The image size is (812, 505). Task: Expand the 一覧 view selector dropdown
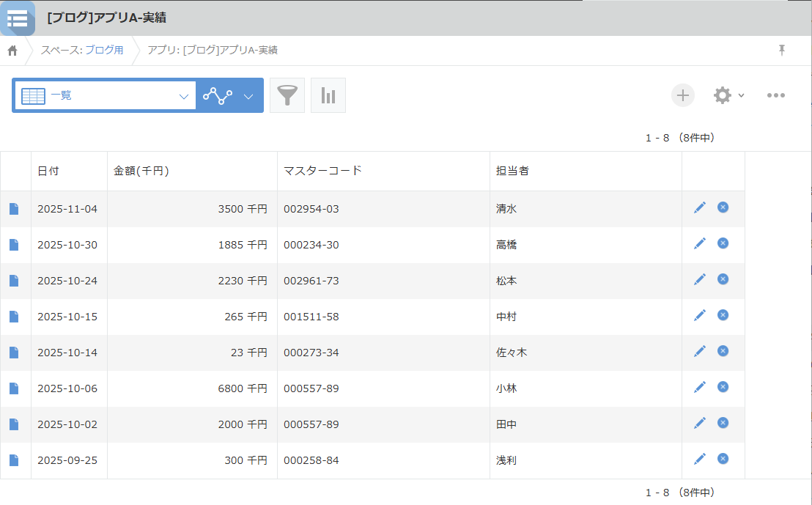point(183,96)
